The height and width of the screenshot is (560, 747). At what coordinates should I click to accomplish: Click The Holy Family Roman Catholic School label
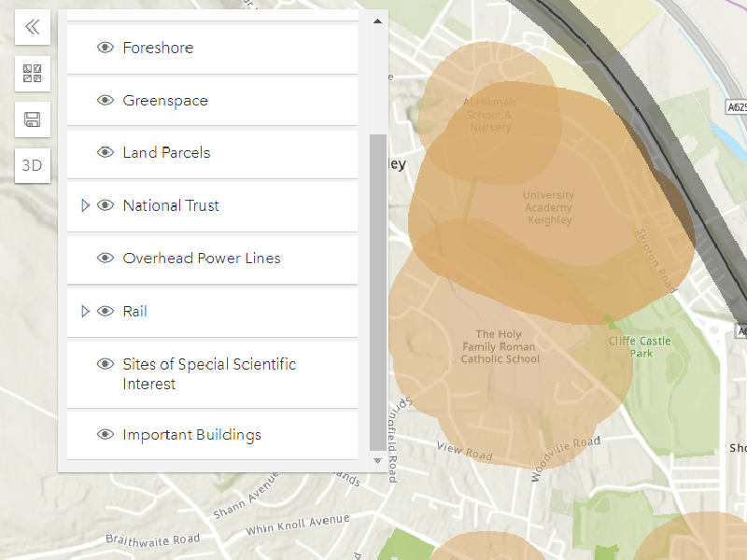tap(500, 346)
